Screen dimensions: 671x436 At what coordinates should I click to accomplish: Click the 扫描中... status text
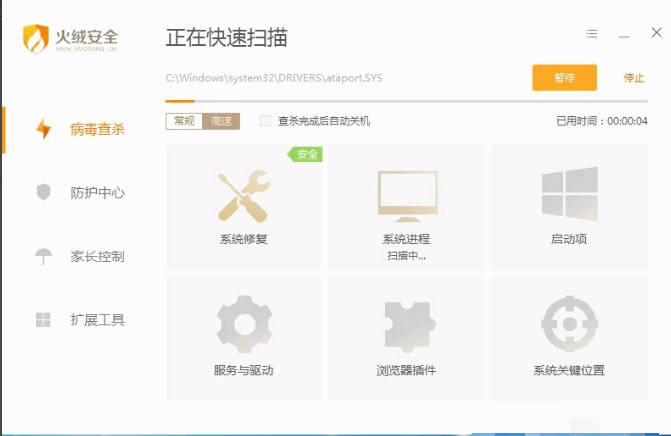click(407, 256)
